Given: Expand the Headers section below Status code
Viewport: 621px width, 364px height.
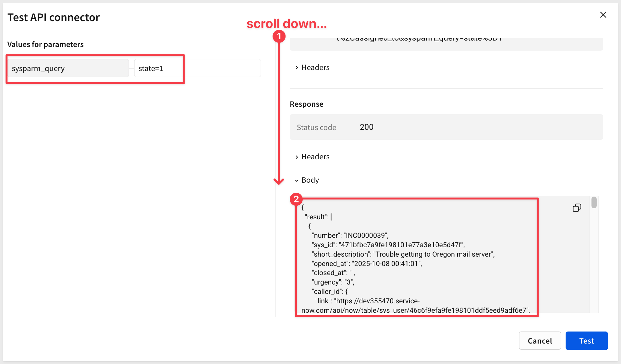Looking at the screenshot, I should [x=312, y=157].
